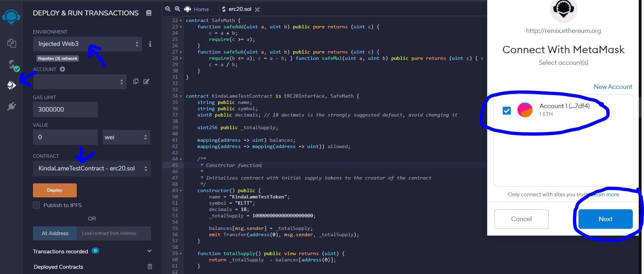Click At Address button
The width and height of the screenshot is (644, 274).
[x=55, y=233]
